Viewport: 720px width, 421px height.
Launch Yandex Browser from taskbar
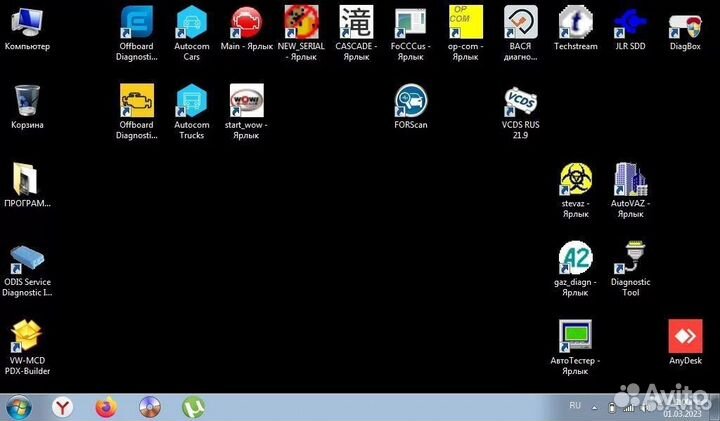click(x=62, y=407)
